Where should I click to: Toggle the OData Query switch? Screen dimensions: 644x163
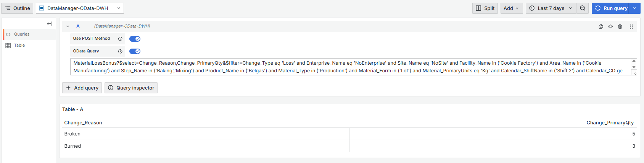(x=135, y=51)
